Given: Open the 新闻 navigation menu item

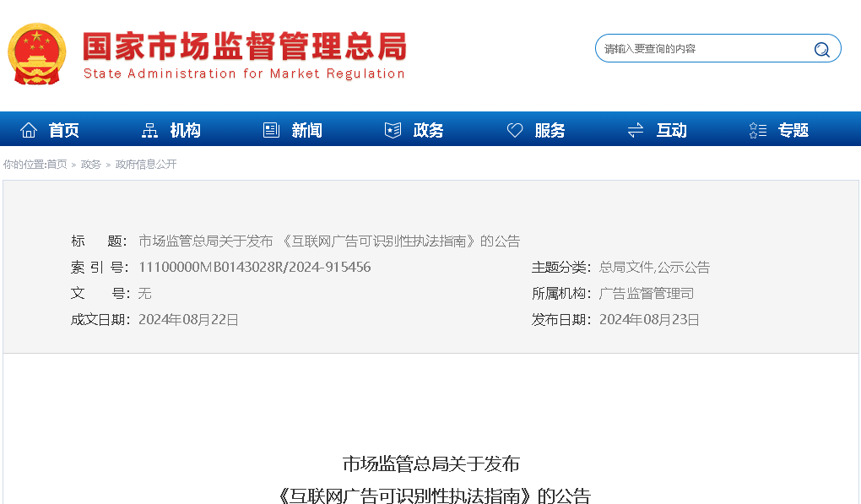Looking at the screenshot, I should [307, 130].
